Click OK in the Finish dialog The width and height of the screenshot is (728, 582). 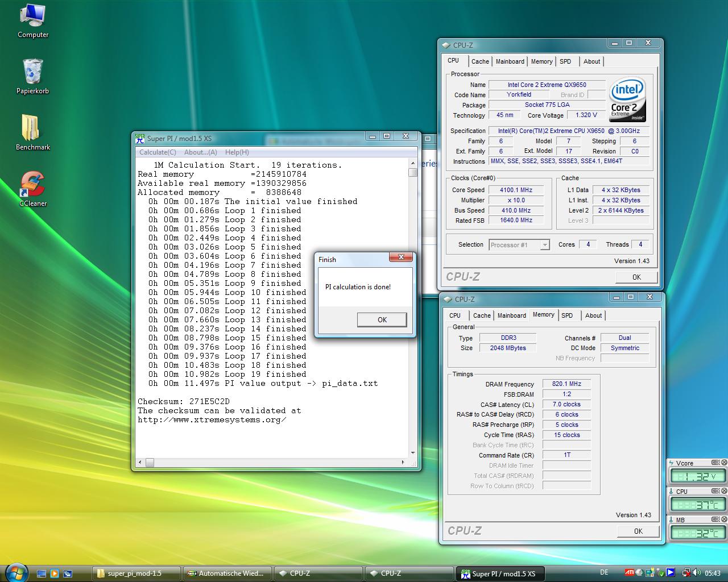[x=382, y=320]
